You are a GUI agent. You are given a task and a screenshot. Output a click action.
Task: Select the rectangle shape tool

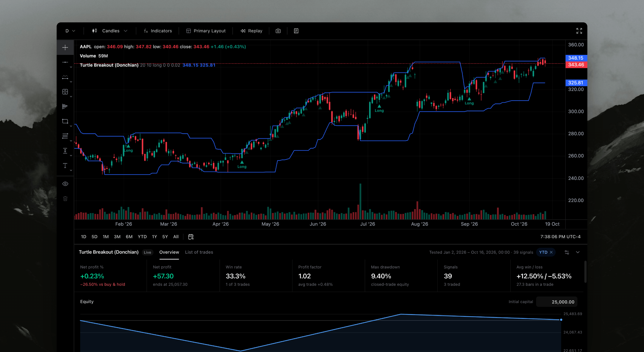(65, 121)
